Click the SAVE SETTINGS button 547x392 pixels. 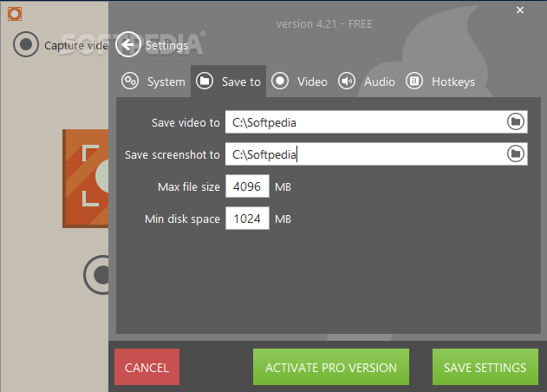point(485,367)
